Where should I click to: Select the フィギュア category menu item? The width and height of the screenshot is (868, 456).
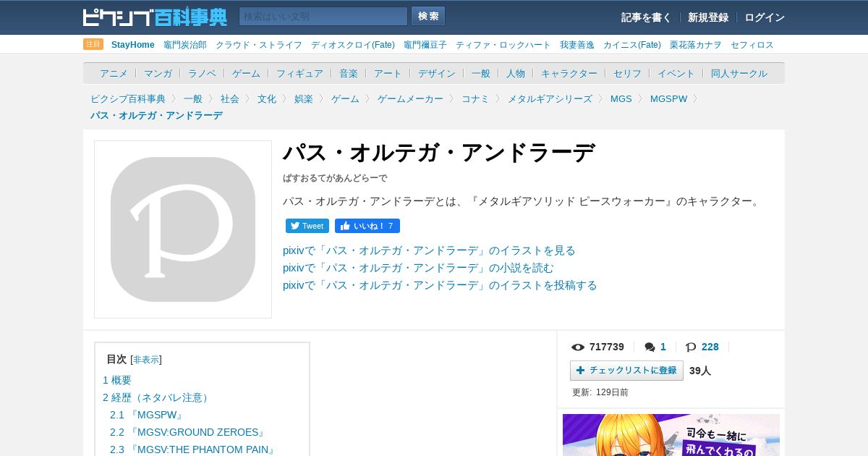299,73
